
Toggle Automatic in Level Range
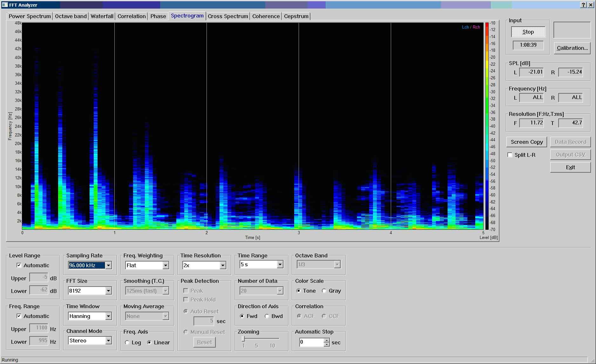click(x=19, y=265)
